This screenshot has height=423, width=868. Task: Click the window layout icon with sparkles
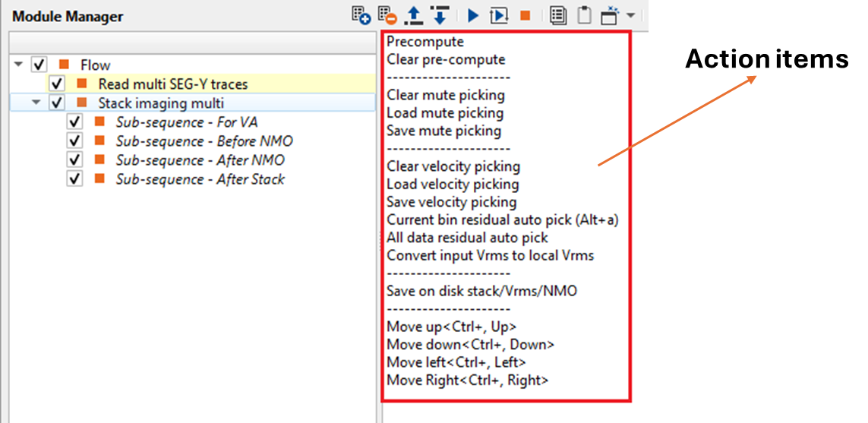click(x=610, y=15)
